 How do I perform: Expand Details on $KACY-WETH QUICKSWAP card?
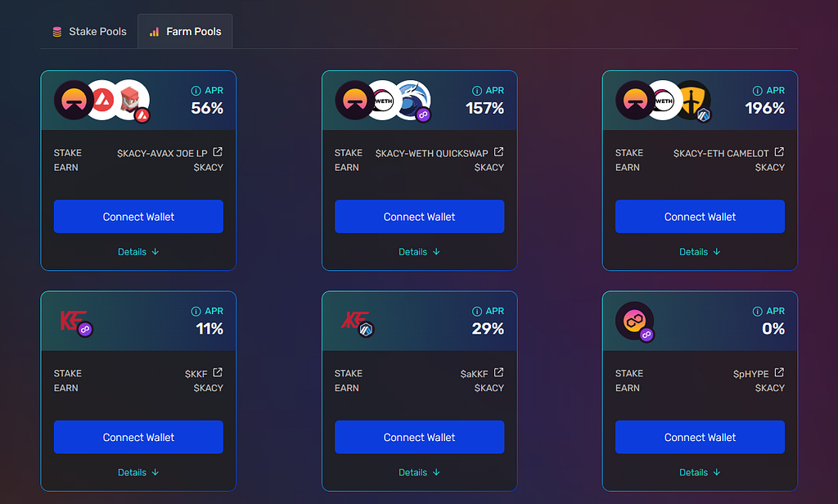pyautogui.click(x=420, y=252)
